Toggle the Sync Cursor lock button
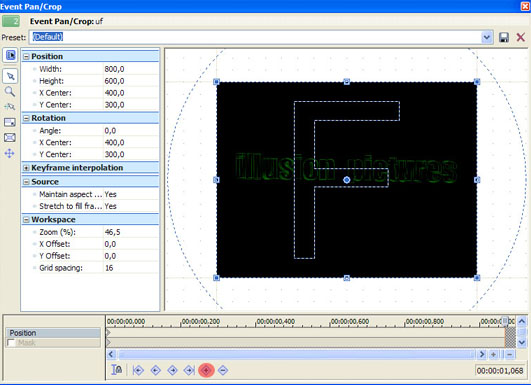Viewport: 531px width, 385px height. pos(117,370)
